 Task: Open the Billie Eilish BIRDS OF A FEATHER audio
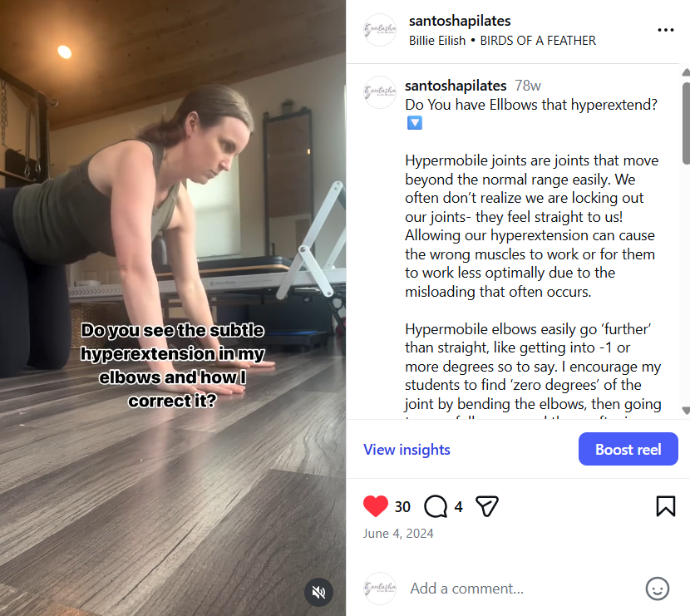[x=502, y=41]
